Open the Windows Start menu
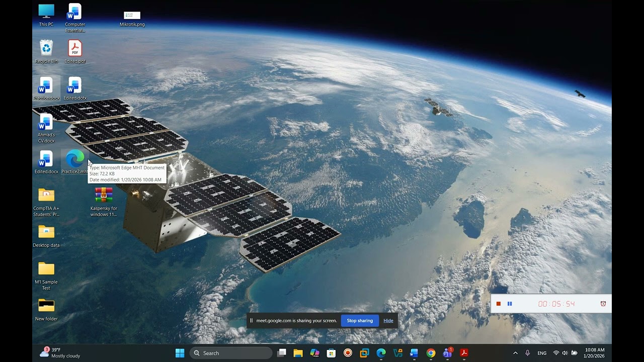Viewport: 644px width, 362px height. pyautogui.click(x=180, y=353)
